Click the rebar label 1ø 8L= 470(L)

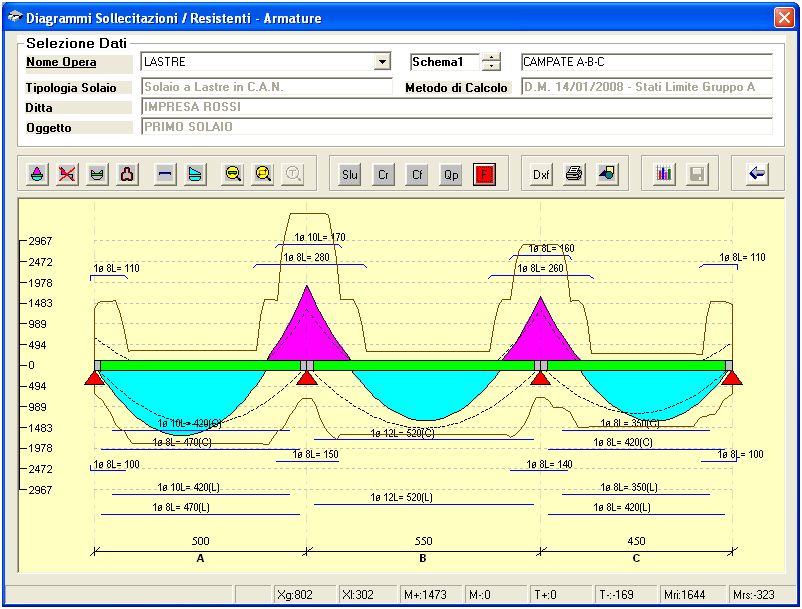coord(181,507)
